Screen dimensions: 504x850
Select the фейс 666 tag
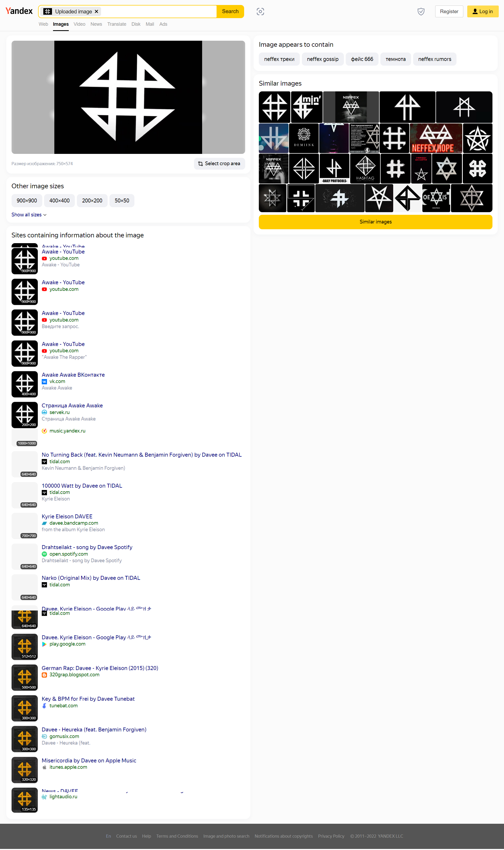click(x=362, y=59)
